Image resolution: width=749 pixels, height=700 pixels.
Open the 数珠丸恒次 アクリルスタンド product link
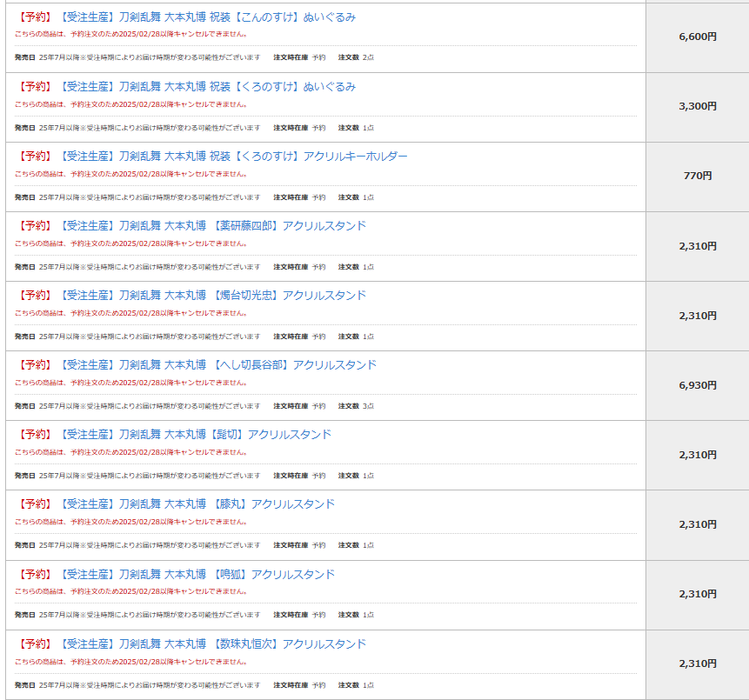tap(213, 644)
